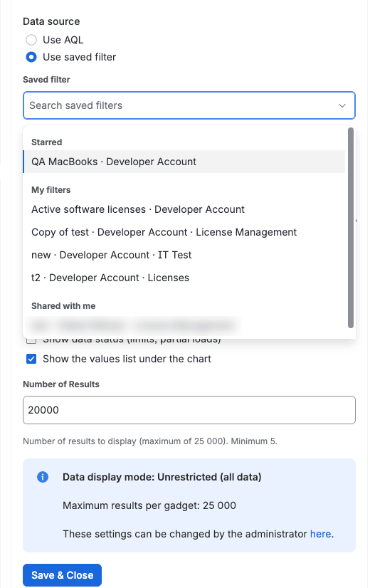Screen dimensions: 370x588
Task: Click the 'Shared with me' group heading
Action: click(x=63, y=306)
